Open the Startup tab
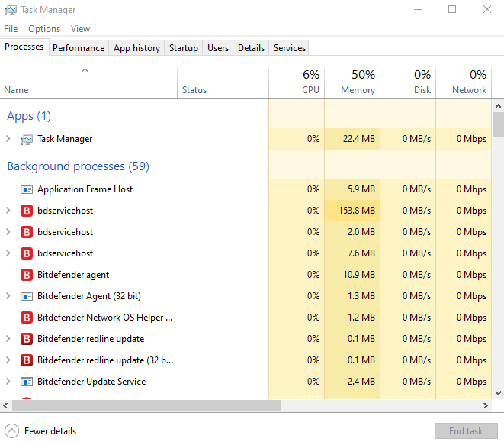Image resolution: width=504 pixels, height=445 pixels. tap(184, 48)
